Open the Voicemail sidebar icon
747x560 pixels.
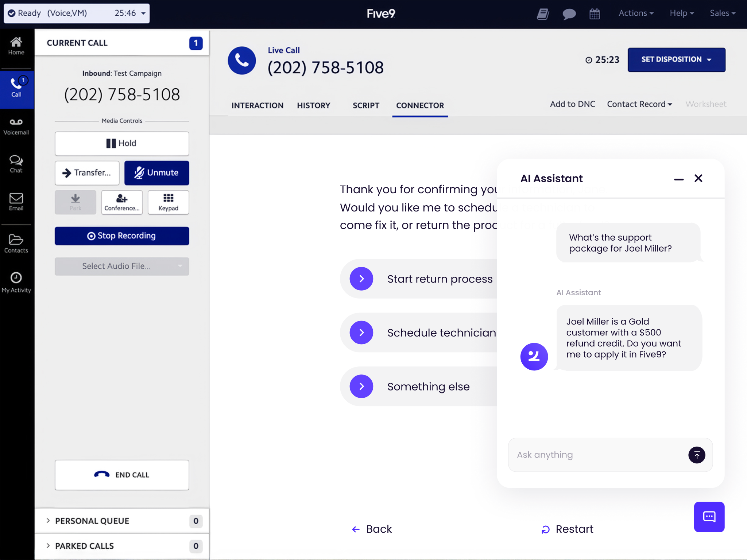click(x=16, y=126)
